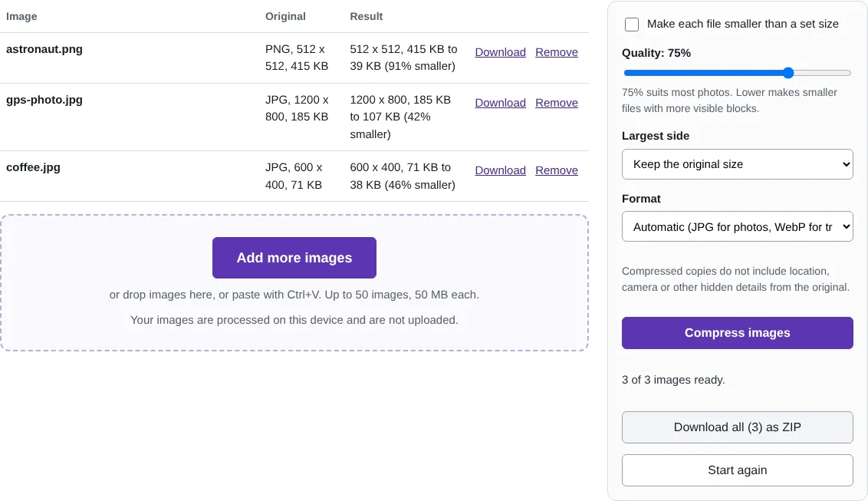Click the gps-photo.jpg original size cell
The height and width of the screenshot is (501, 868).
pos(297,108)
